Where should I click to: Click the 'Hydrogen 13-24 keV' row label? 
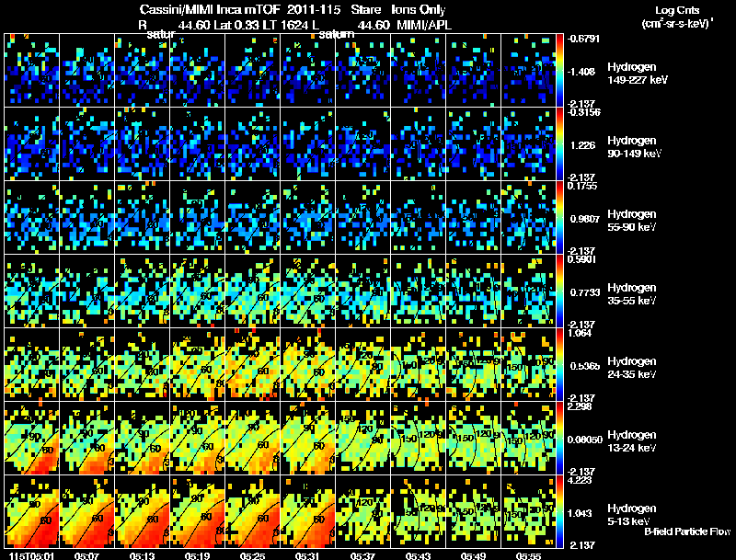pyautogui.click(x=631, y=440)
